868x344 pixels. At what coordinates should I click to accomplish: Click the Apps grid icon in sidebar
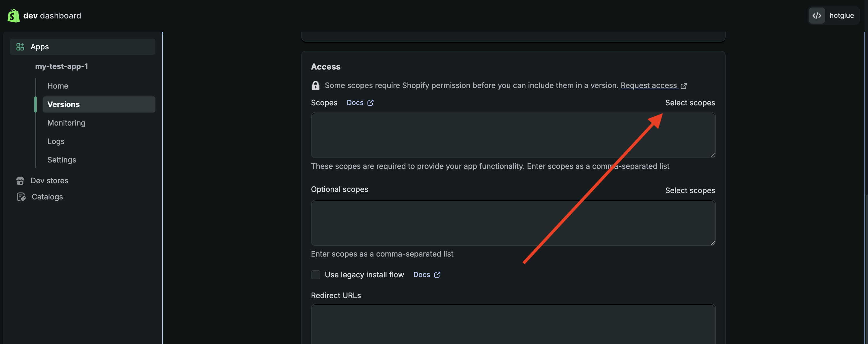pos(20,47)
